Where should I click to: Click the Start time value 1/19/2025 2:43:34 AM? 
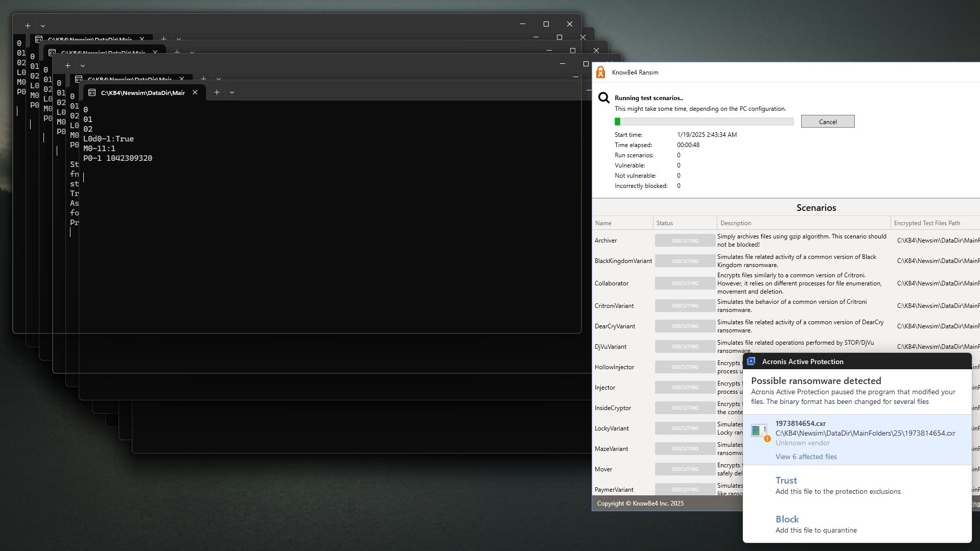point(707,135)
